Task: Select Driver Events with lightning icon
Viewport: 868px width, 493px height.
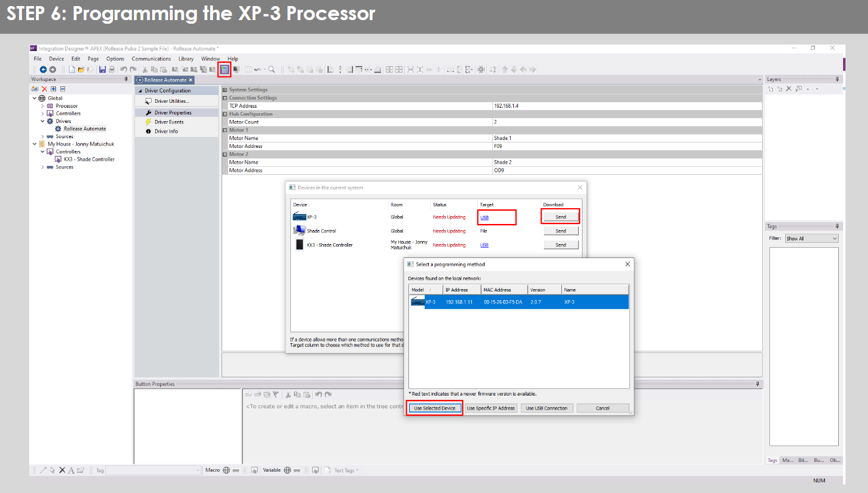Action: tap(169, 122)
